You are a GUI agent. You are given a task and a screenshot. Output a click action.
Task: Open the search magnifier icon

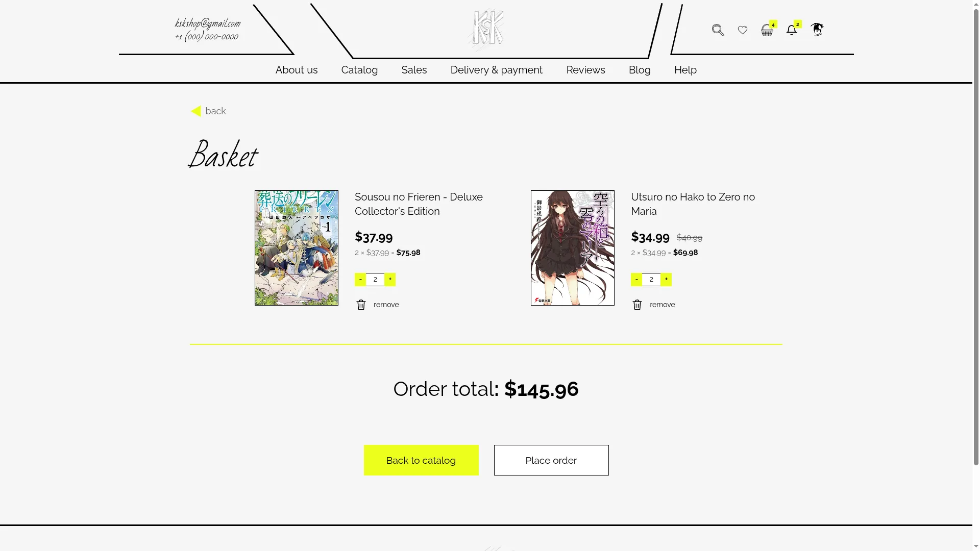pos(718,30)
